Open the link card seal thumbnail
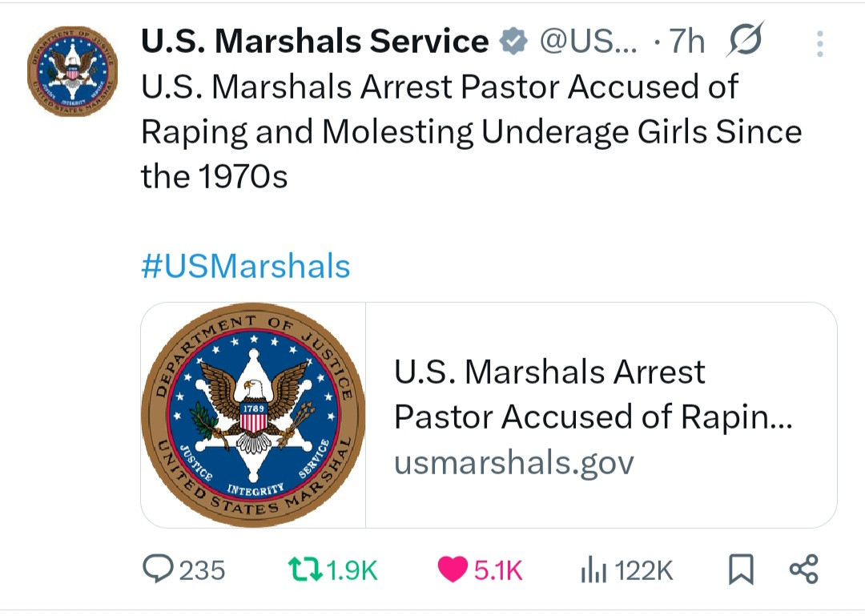 point(253,415)
